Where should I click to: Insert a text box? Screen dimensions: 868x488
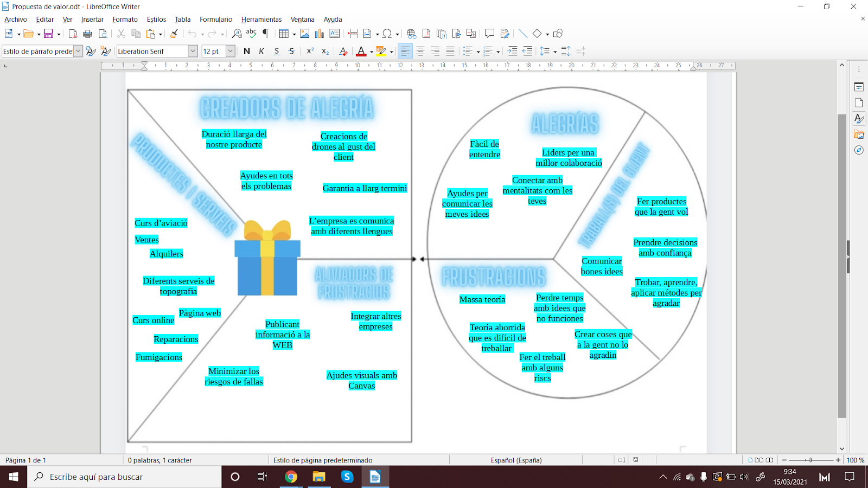coord(335,34)
